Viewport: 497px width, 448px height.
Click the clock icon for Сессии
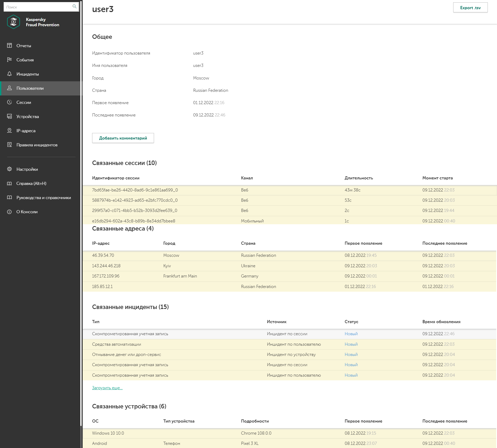click(9, 102)
